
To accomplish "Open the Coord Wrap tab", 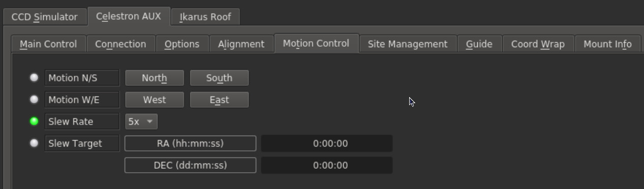I will (538, 44).
